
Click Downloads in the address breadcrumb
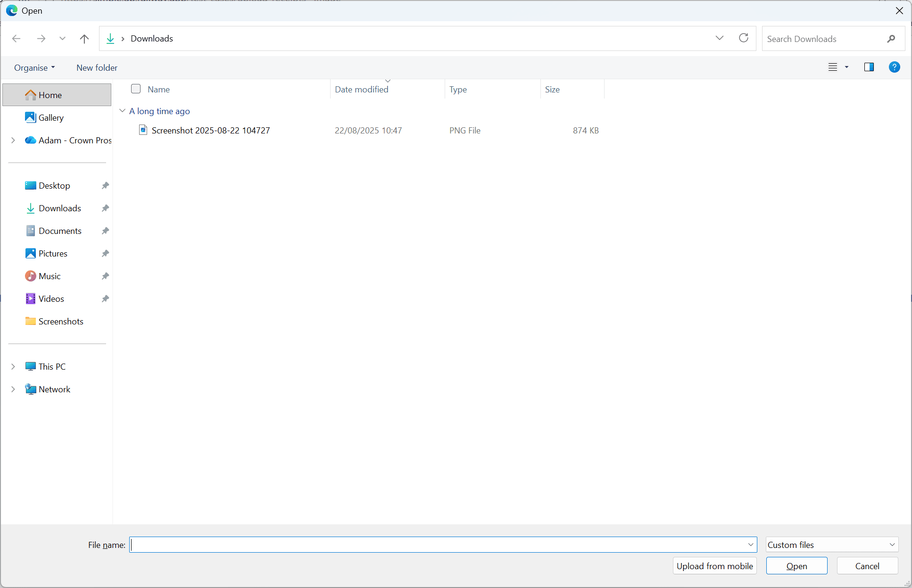point(152,39)
